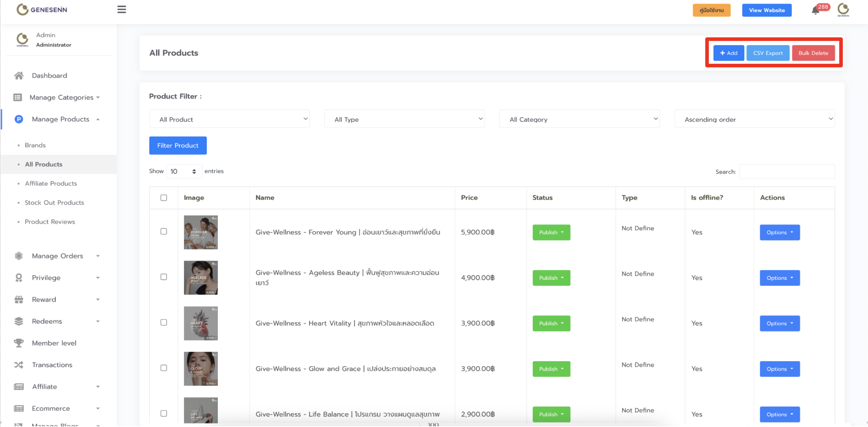Image resolution: width=868 pixels, height=427 pixels.
Task: Click the Member level trophy icon
Action: tap(19, 343)
